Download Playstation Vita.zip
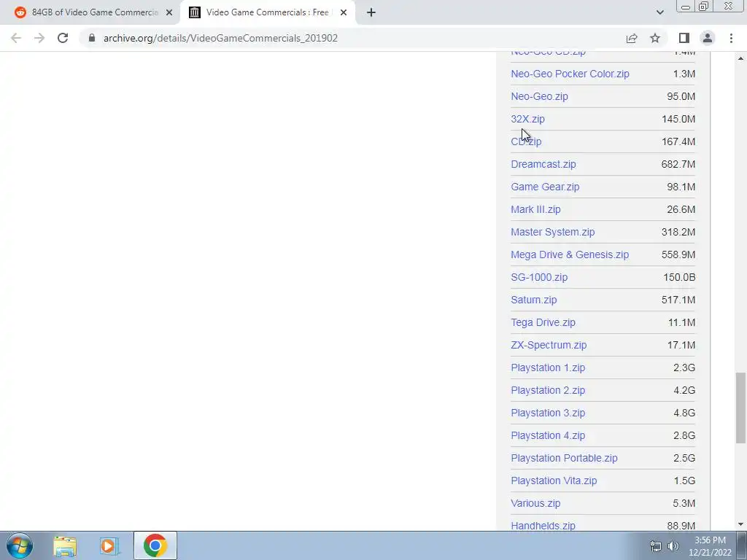Screen dimensions: 747x560 coord(554,481)
